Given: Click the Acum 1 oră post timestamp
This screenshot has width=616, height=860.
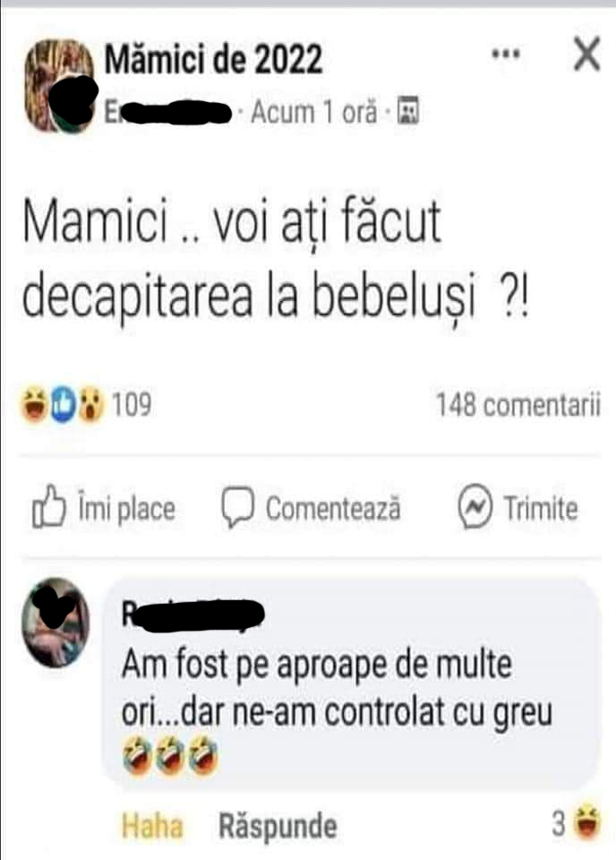Looking at the screenshot, I should 314,112.
